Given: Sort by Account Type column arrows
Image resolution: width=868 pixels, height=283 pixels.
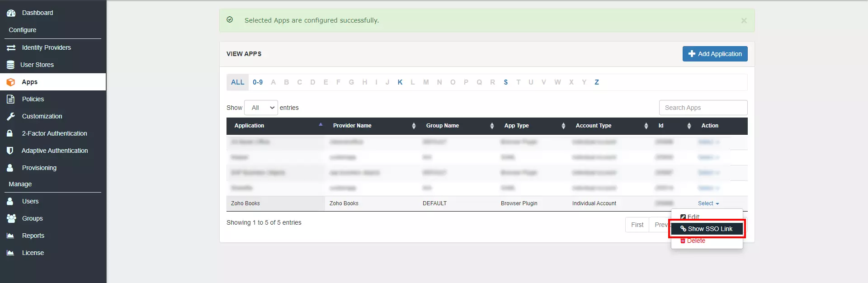Looking at the screenshot, I should point(646,126).
